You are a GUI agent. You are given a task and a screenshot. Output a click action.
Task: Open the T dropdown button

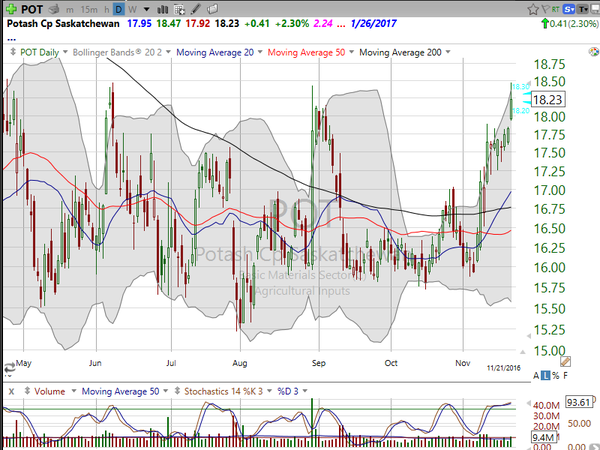tap(583, 9)
